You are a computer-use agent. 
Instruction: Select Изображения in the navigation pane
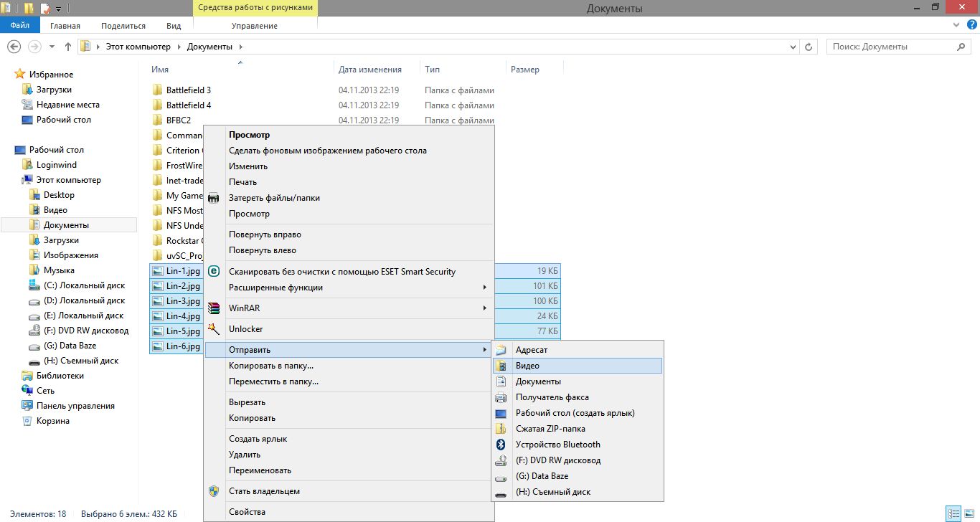tap(70, 255)
